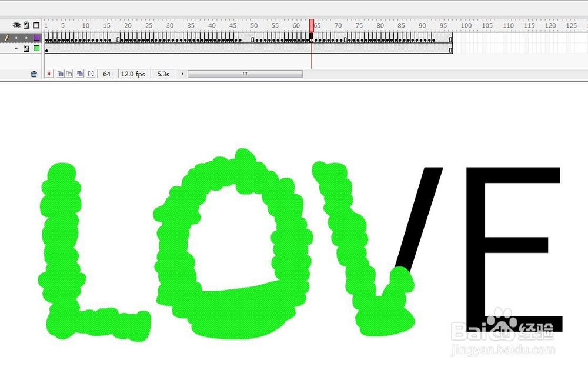Hide the green layer with visibility dot

pos(16,48)
